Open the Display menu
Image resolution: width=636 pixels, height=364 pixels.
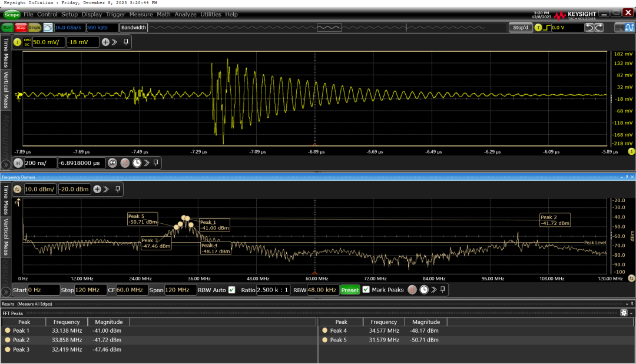(x=92, y=14)
